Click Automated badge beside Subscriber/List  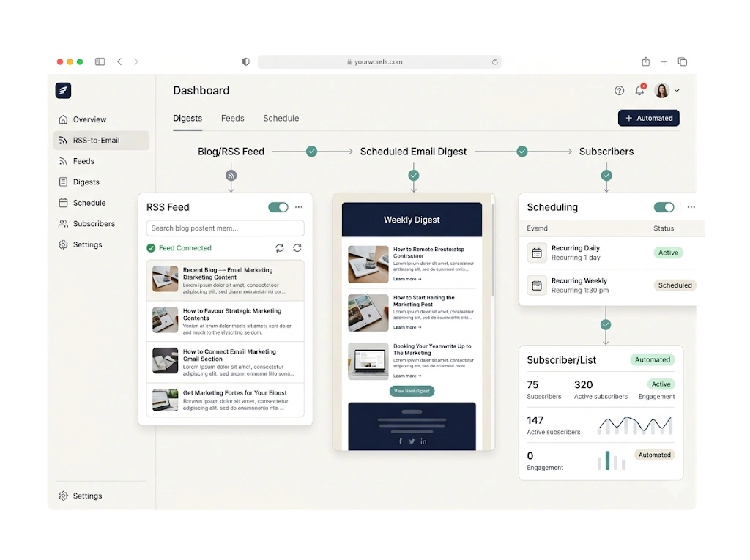653,359
